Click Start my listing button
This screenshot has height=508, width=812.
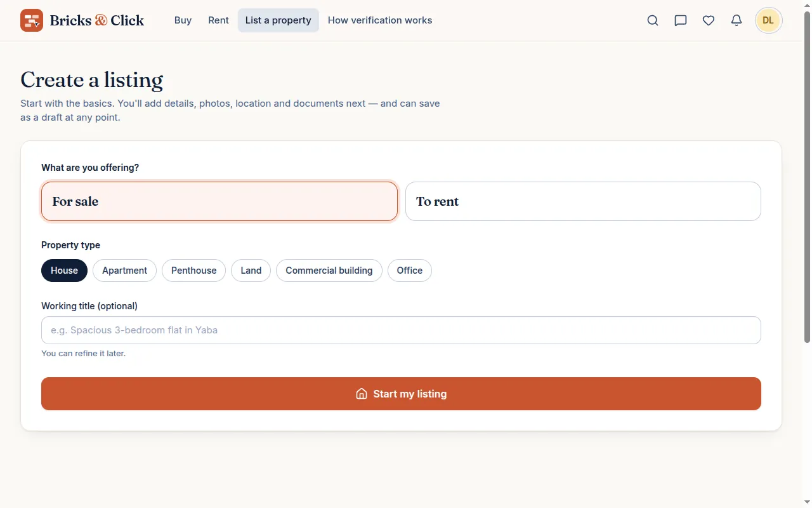(401, 394)
